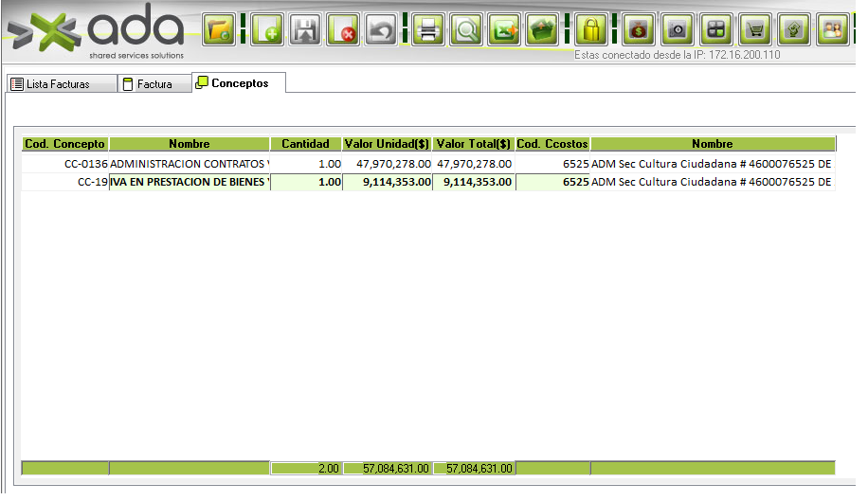
Task: Click the Excel export icon
Action: pos(504,30)
